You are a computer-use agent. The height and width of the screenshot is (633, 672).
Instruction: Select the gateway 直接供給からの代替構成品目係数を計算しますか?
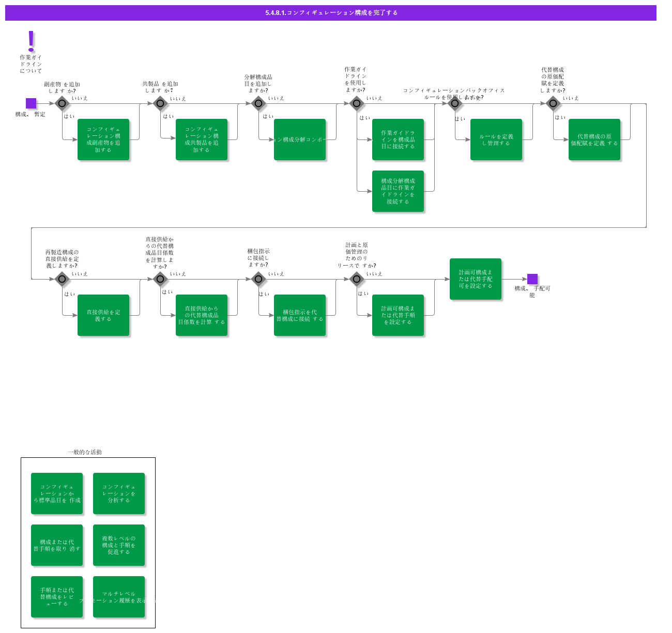pos(160,279)
